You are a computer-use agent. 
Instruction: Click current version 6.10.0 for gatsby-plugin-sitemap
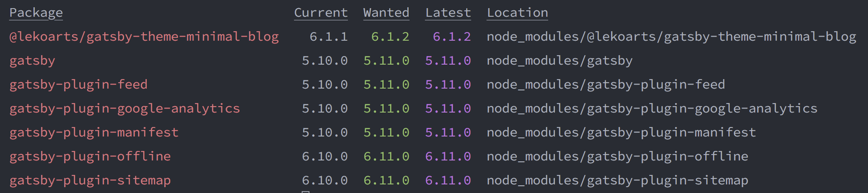(325, 180)
